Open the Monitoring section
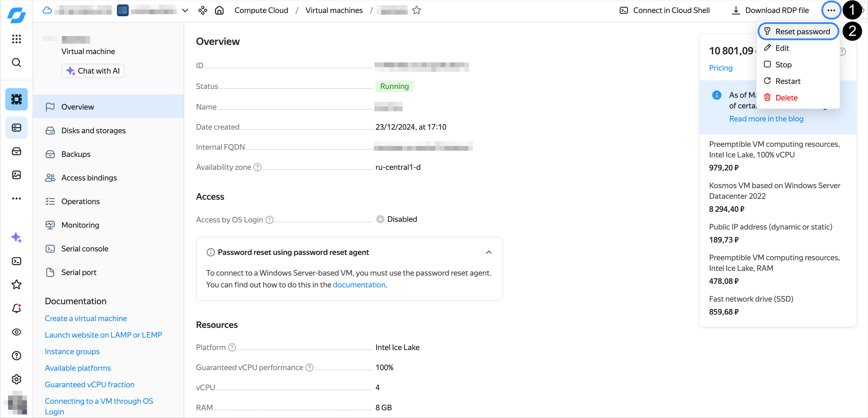Image resolution: width=868 pixels, height=418 pixels. (x=109, y=225)
